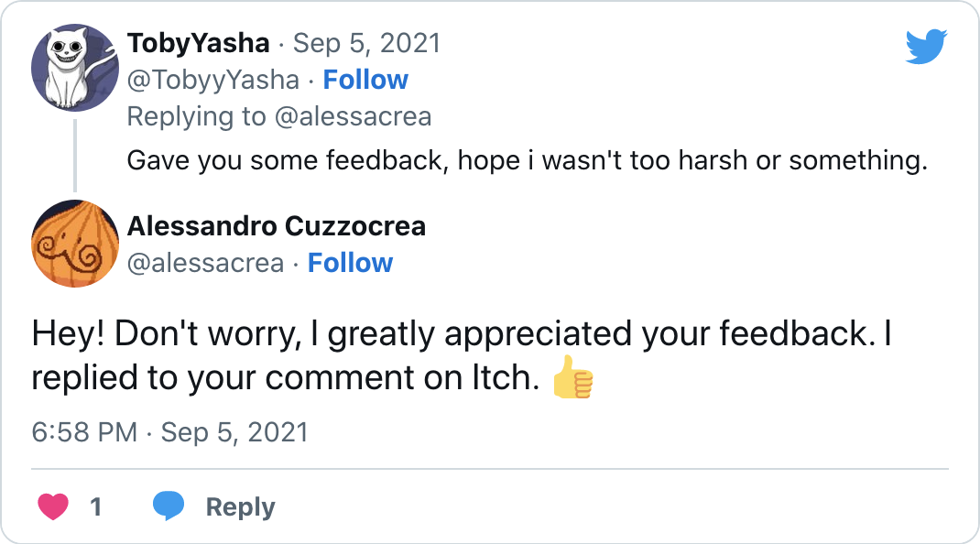The width and height of the screenshot is (980, 544).
Task: Open Alessandro Cuzzocrea's pumpkin avatar
Action: (x=75, y=244)
